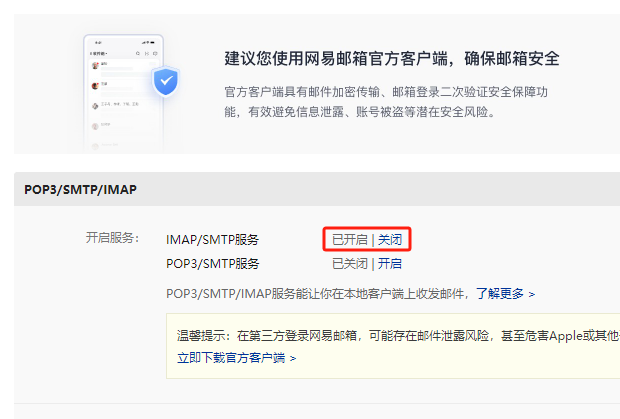Click the IMAP/SMTP服务 label
This screenshot has width=620, height=419.
(x=212, y=240)
